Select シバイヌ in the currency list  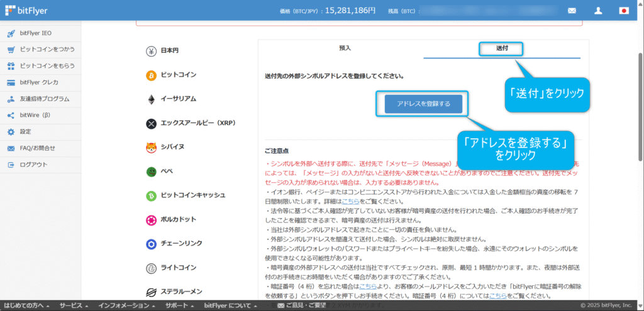click(172, 147)
